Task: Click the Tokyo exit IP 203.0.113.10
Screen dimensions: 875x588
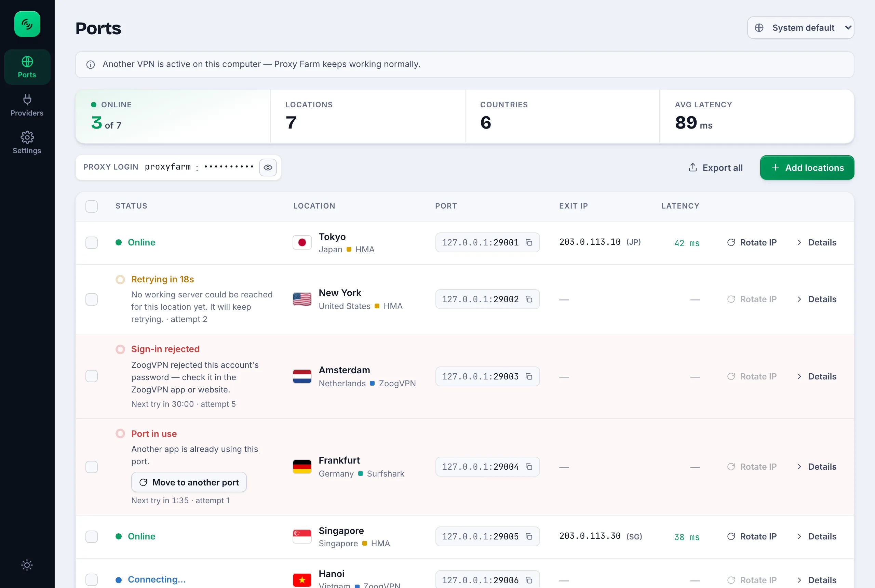Action: pyautogui.click(x=590, y=242)
